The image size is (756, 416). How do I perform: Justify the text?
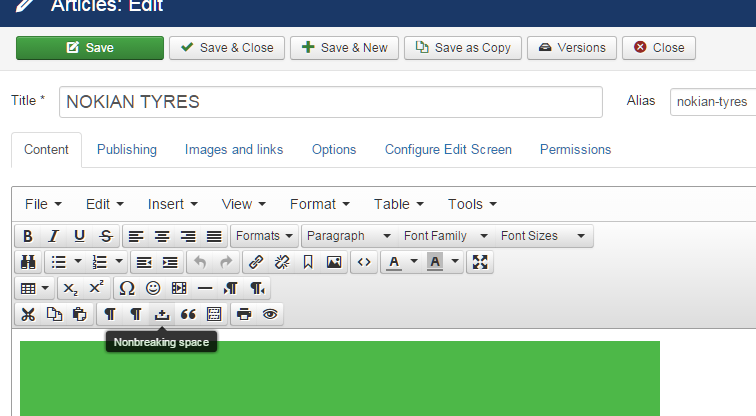coord(214,236)
